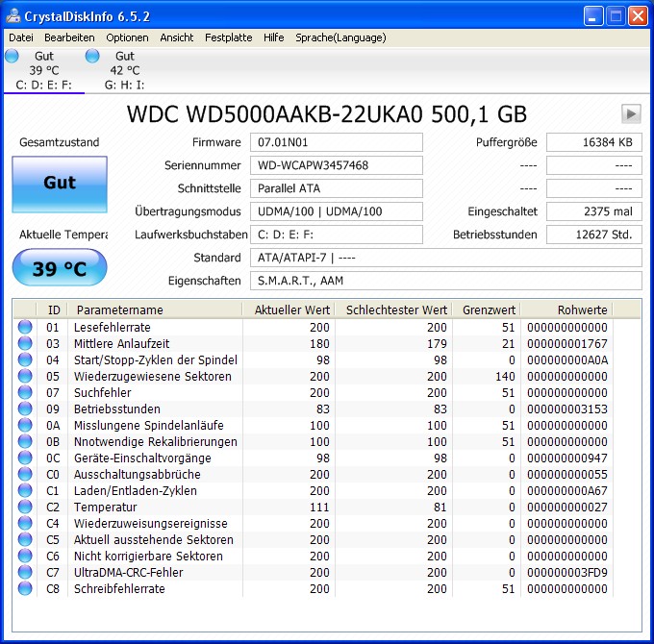The height and width of the screenshot is (644, 654).
Task: Click the Betriebsstunden field 12627 Std.
Action: [594, 235]
